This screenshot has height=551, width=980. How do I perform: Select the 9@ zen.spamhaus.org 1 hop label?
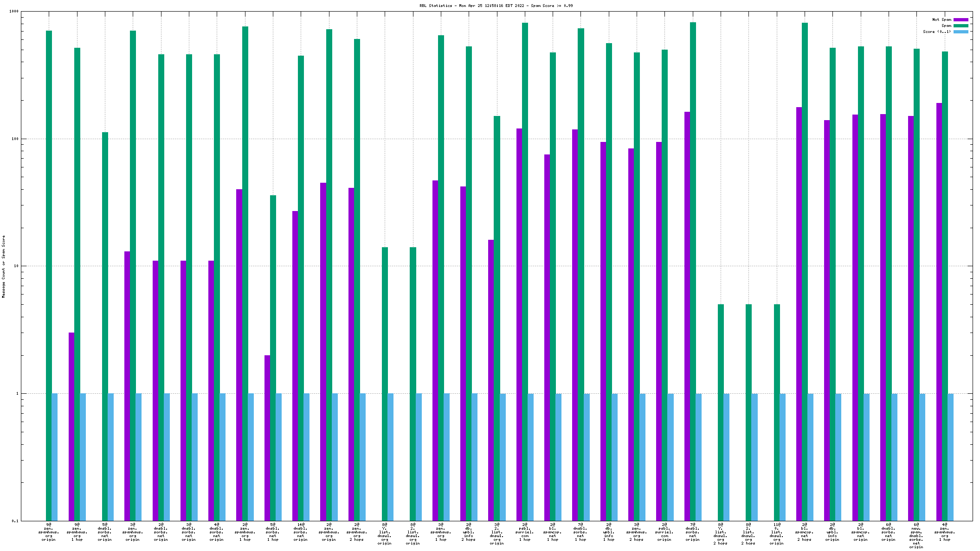(x=77, y=532)
